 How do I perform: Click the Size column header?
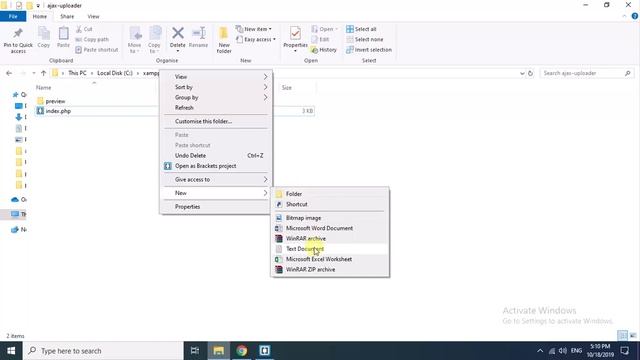point(287,87)
